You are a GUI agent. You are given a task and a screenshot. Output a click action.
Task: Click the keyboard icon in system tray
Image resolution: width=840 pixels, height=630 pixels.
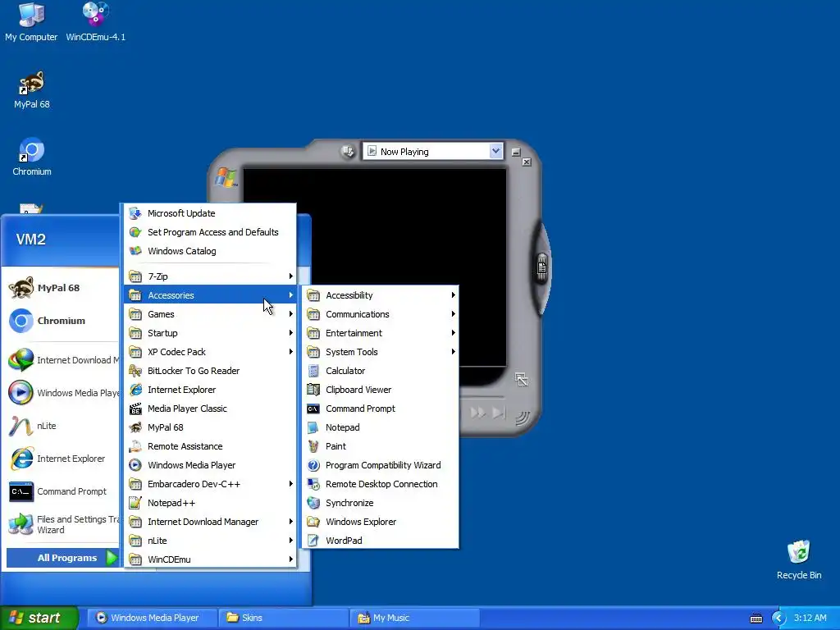tap(756, 619)
